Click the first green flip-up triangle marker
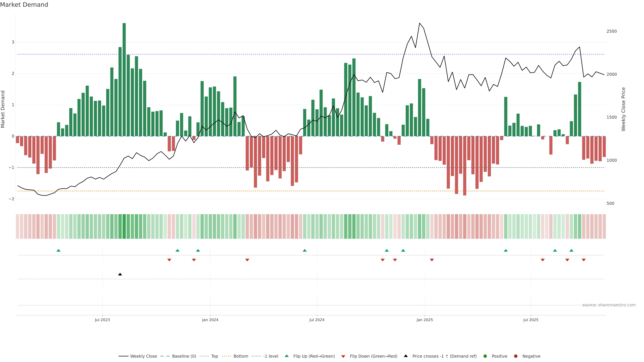 tap(59, 250)
